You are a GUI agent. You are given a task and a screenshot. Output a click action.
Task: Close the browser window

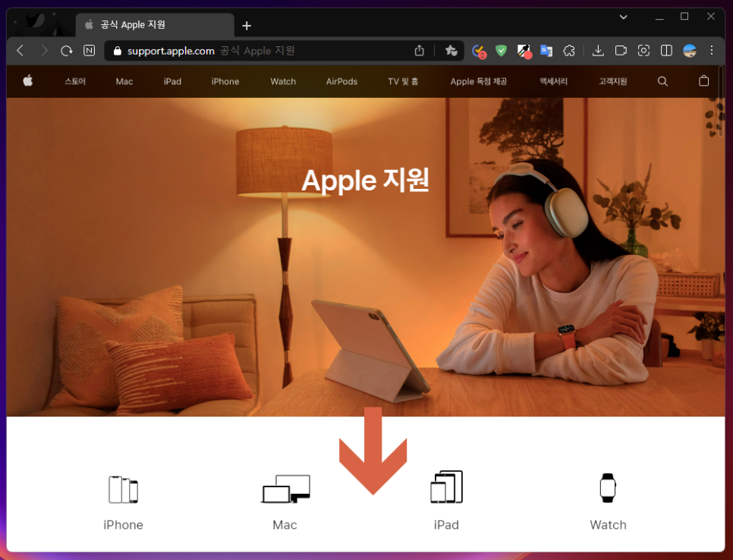coord(710,17)
